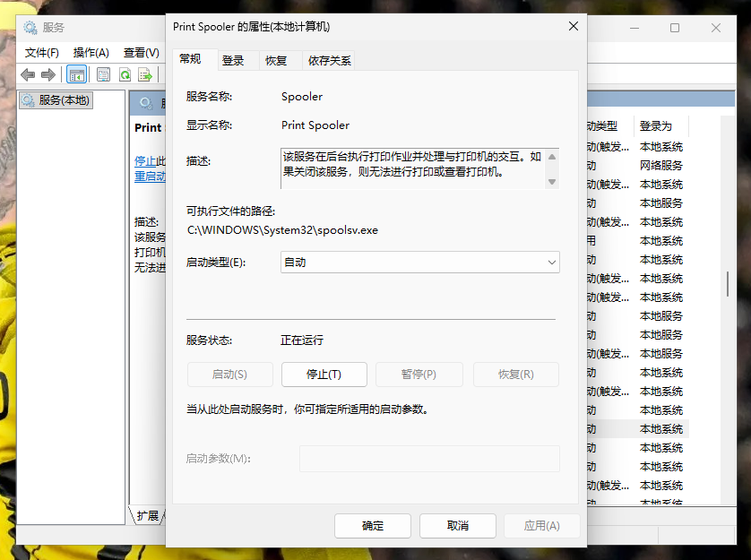This screenshot has height=560, width=751.
Task: Click the export list toolbar icon
Action: (145, 74)
